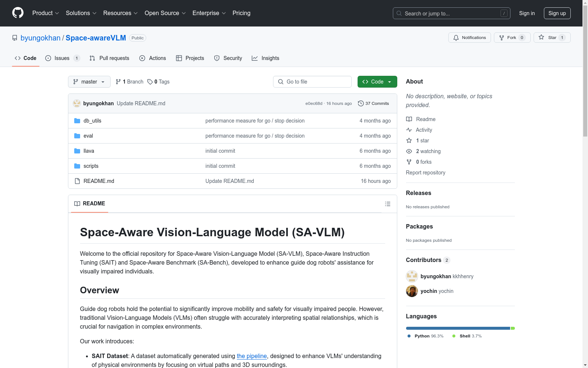588x368 pixels.
Task: Click the Python blue language dot
Action: [x=409, y=336]
